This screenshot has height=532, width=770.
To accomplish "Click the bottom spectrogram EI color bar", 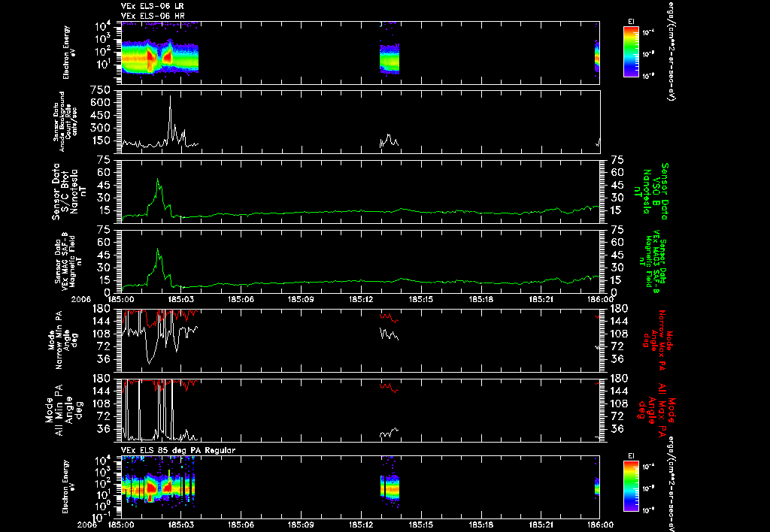I will coord(631,486).
